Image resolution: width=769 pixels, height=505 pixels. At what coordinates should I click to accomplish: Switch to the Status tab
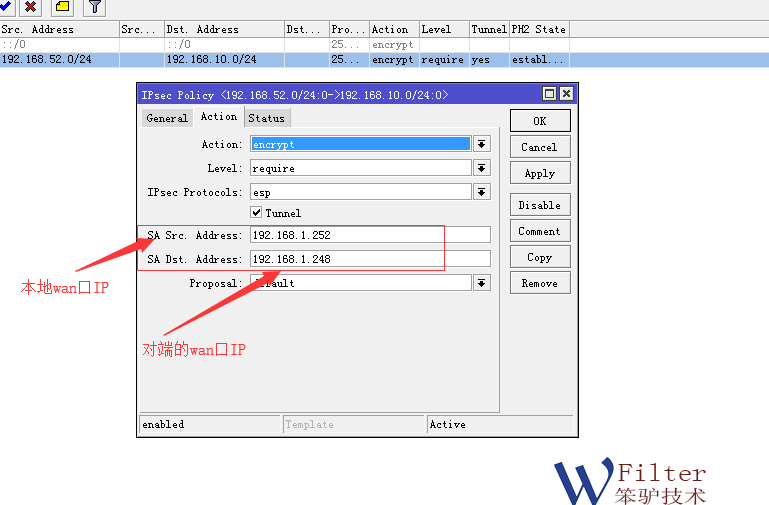coord(266,118)
